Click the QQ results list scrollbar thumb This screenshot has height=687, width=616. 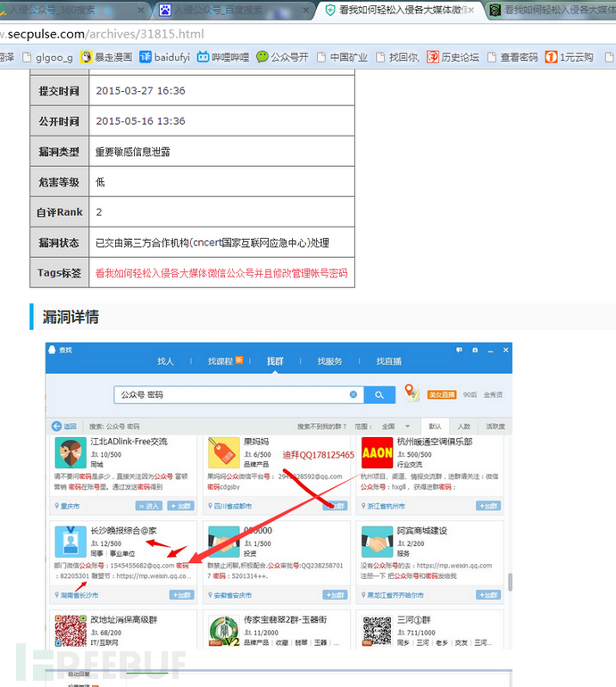click(510, 583)
